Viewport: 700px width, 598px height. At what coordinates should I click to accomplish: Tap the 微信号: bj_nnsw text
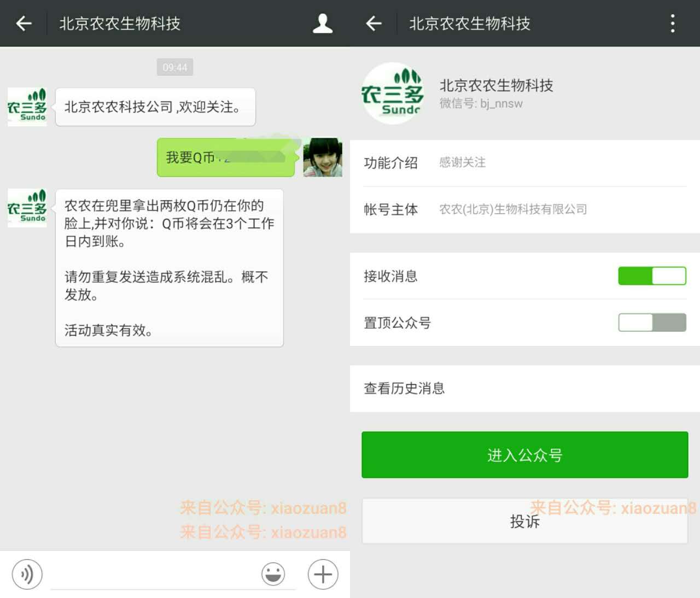pyautogui.click(x=481, y=103)
